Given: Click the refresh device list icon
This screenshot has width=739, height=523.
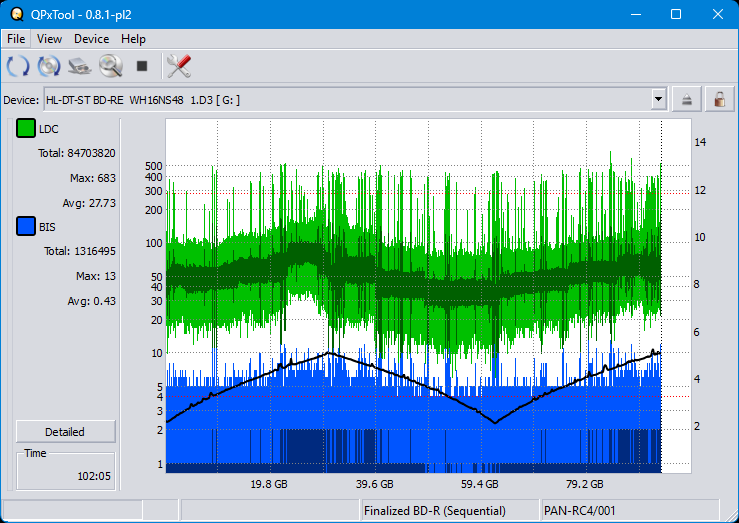Looking at the screenshot, I should (18, 66).
